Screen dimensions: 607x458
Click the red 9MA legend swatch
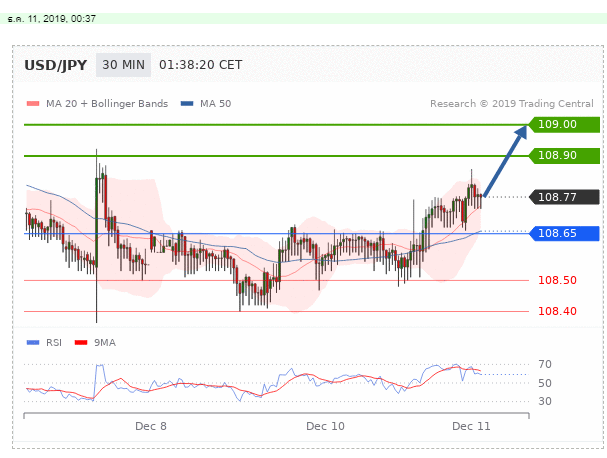pos(81,343)
